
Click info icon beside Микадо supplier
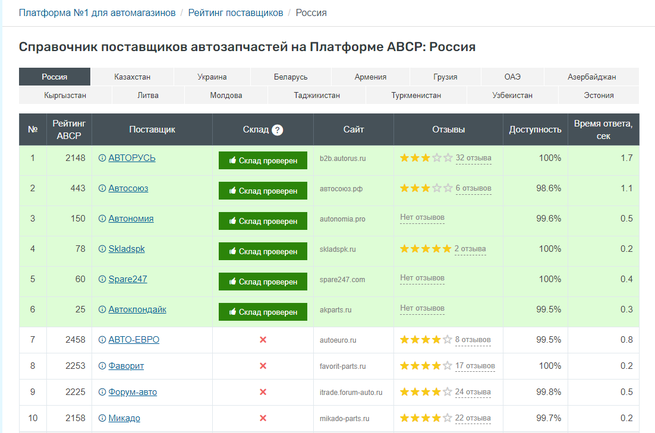(102, 418)
